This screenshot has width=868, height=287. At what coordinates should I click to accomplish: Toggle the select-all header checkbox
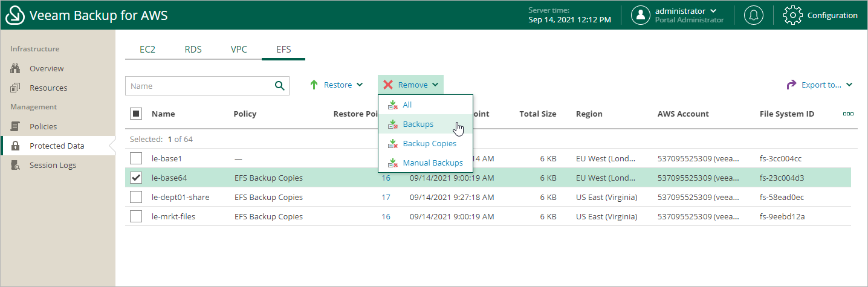coord(136,114)
